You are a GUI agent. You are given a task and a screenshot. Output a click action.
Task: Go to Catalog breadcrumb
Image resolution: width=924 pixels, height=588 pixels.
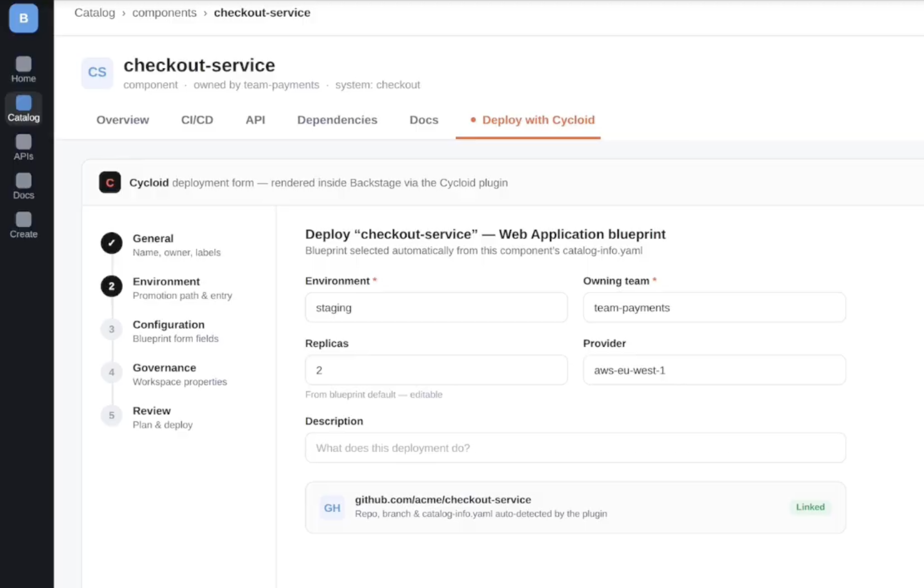[95, 12]
